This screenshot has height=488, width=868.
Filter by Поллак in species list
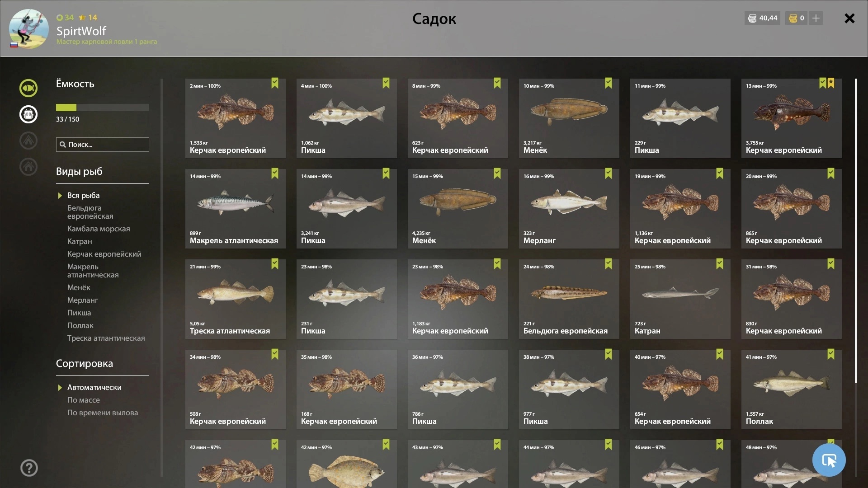pyautogui.click(x=80, y=325)
